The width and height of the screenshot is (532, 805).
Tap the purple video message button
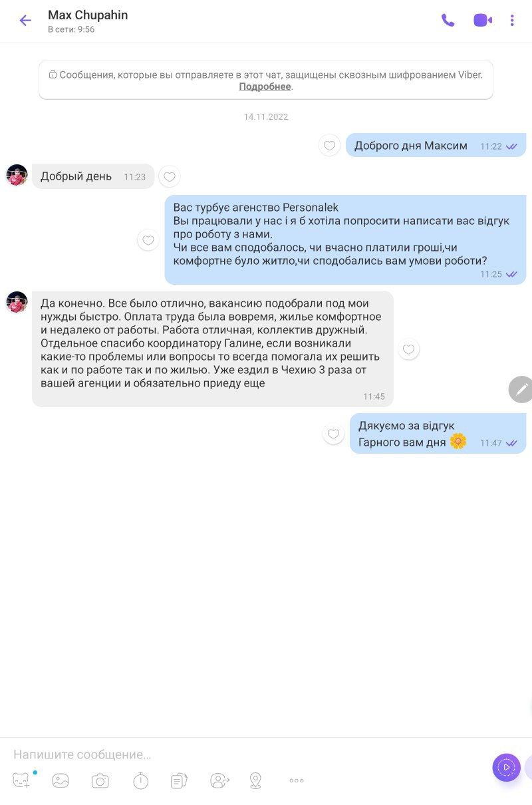pyautogui.click(x=506, y=767)
